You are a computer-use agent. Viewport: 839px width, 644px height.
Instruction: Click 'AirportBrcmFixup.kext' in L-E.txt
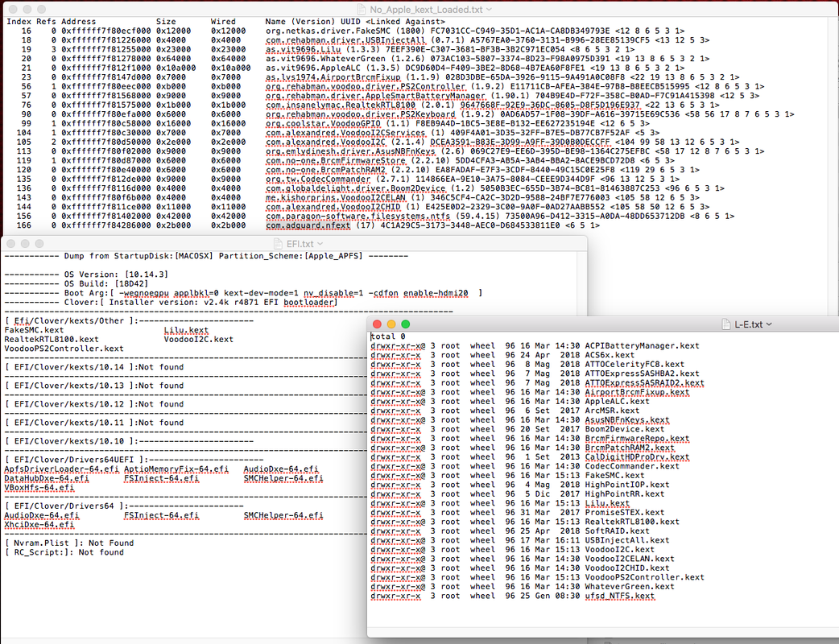pos(637,392)
